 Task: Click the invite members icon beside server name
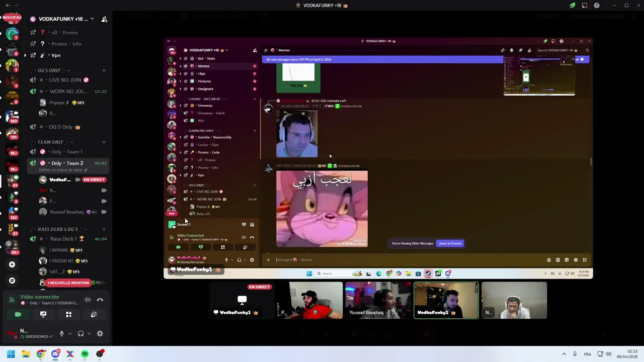point(104,19)
